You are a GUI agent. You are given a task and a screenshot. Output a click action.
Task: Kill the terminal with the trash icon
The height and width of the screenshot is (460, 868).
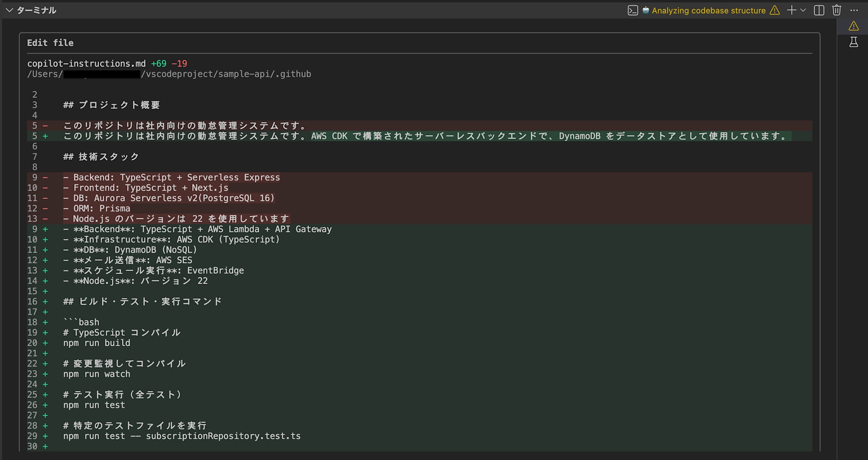point(837,10)
